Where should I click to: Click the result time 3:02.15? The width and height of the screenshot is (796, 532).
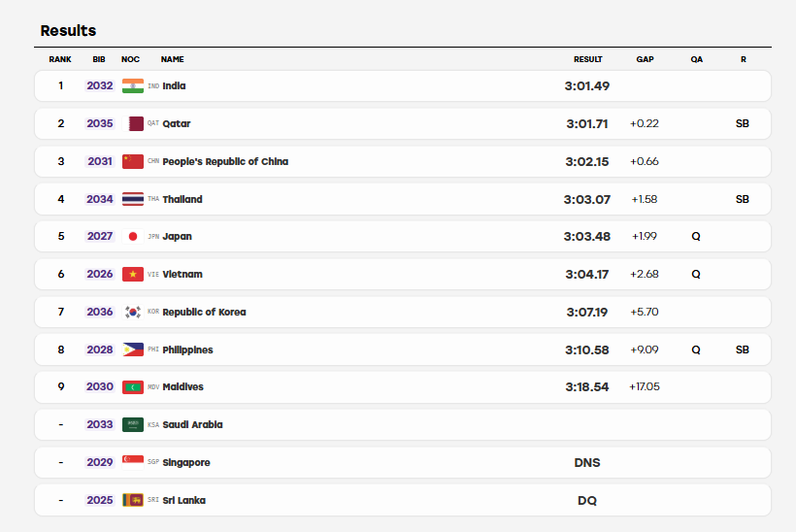(587, 161)
